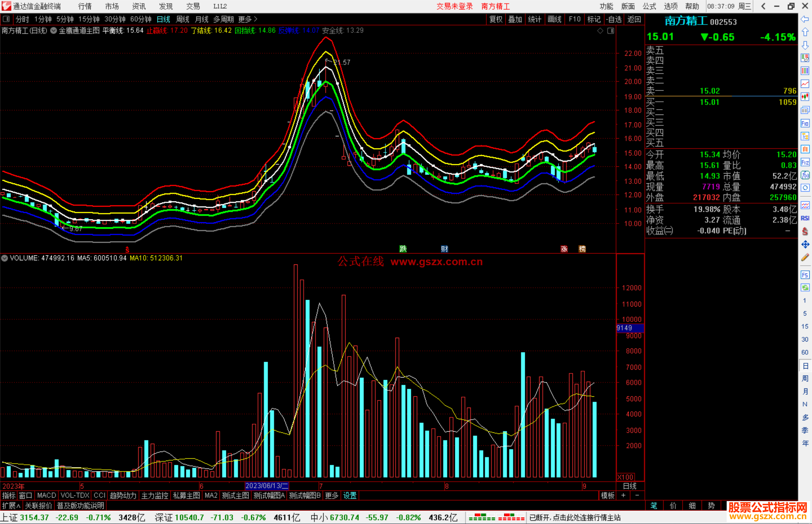Screen dimensions: 812x524
Task: Open the 行情 menu
Action: (85, 6)
